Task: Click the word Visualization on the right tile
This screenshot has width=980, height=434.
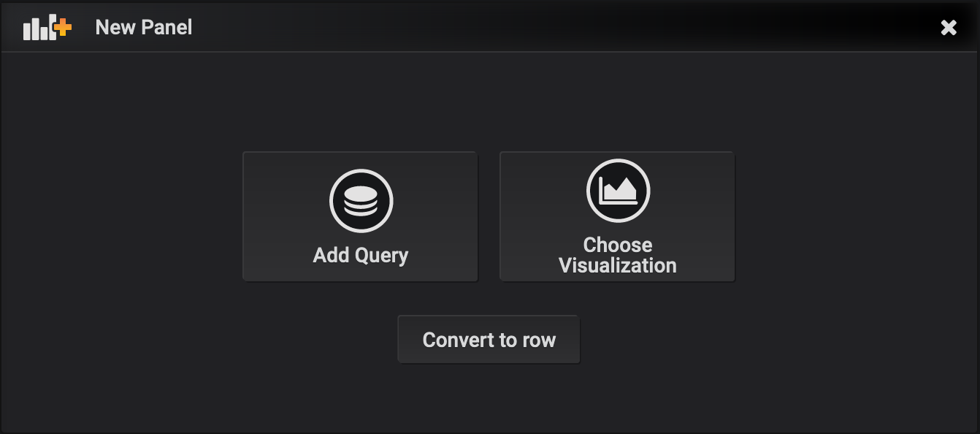Action: pos(618,265)
